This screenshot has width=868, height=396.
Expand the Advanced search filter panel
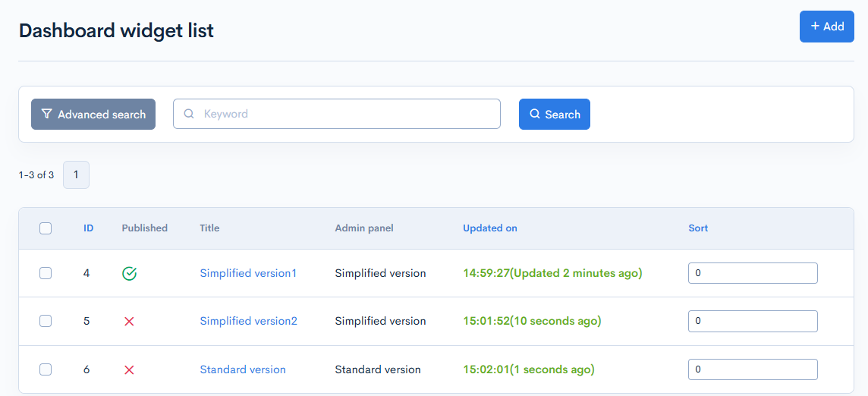[x=93, y=114]
